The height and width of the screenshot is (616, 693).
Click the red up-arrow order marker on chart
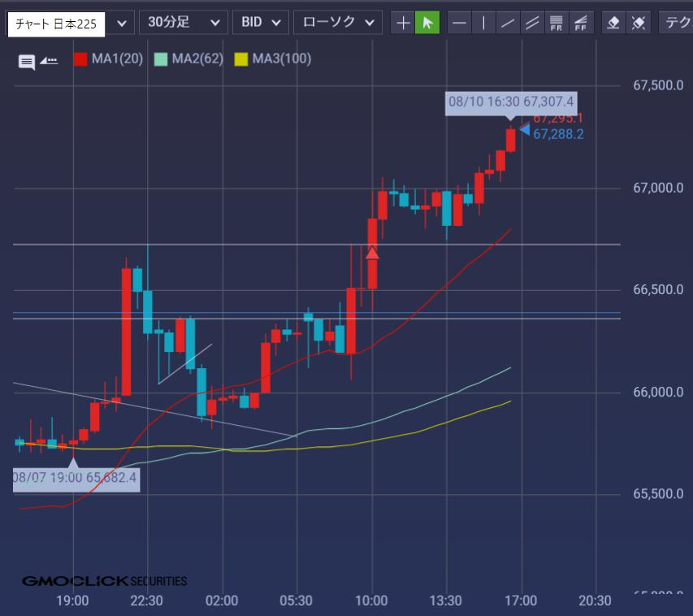(x=372, y=253)
